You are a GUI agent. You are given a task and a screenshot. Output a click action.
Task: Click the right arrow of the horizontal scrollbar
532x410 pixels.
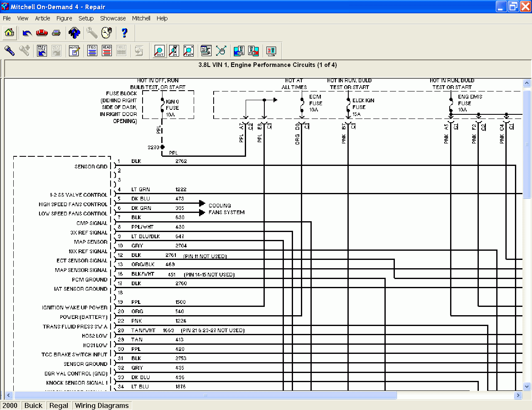click(518, 395)
